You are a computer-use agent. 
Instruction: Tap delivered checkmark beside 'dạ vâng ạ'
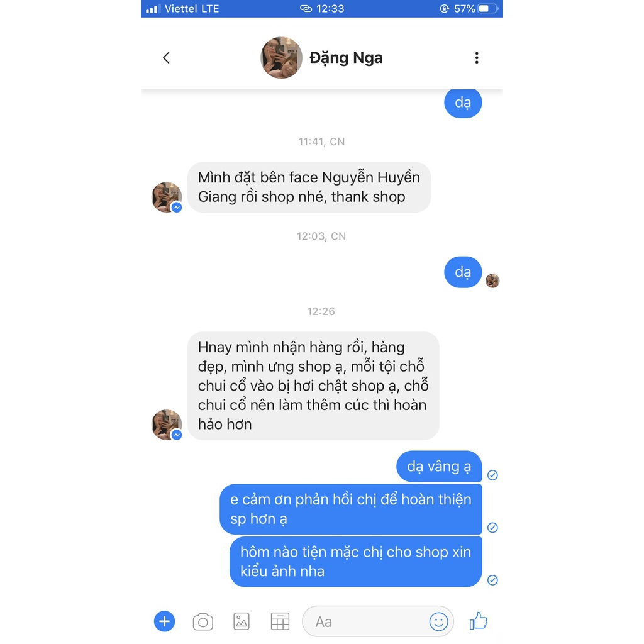coord(492,475)
